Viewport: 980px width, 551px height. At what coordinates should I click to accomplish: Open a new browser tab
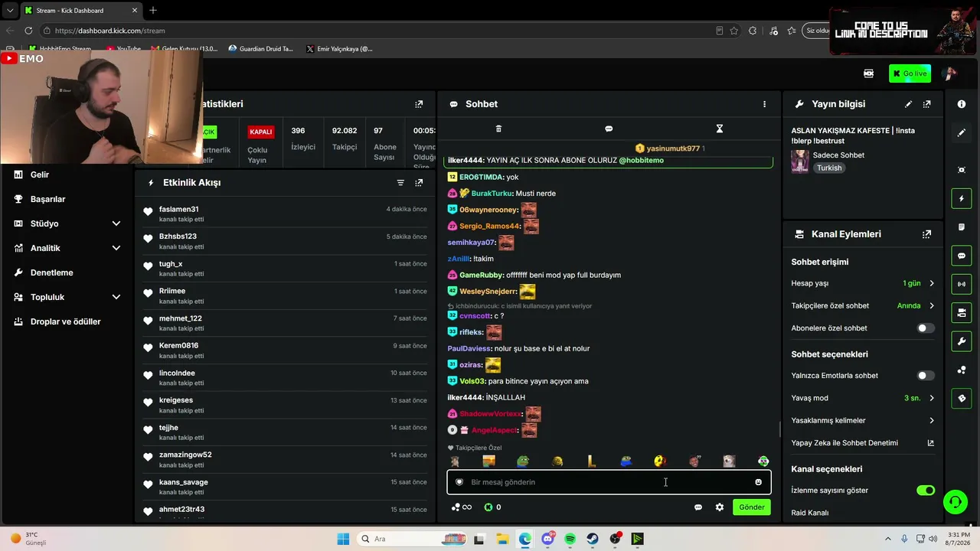pyautogui.click(x=153, y=11)
